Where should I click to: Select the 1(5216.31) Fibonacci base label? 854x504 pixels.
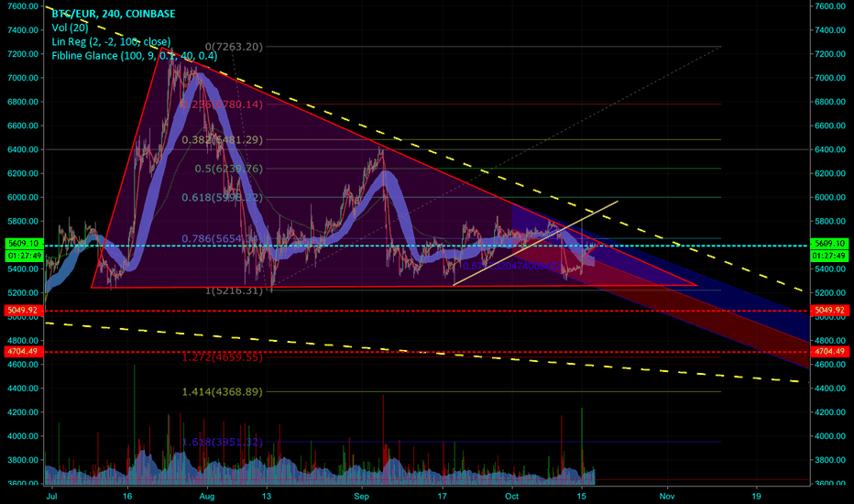(x=234, y=291)
